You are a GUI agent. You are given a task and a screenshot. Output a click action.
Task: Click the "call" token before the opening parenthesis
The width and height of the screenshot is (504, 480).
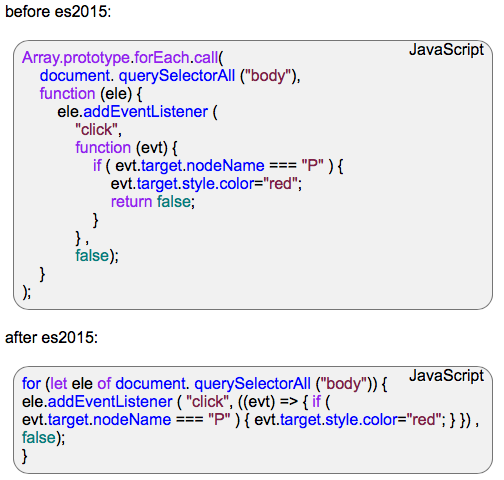[x=206, y=58]
